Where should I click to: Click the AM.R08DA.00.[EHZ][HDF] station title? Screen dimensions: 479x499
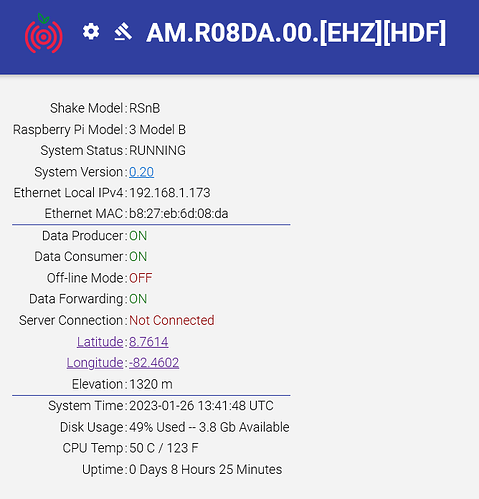[296, 33]
